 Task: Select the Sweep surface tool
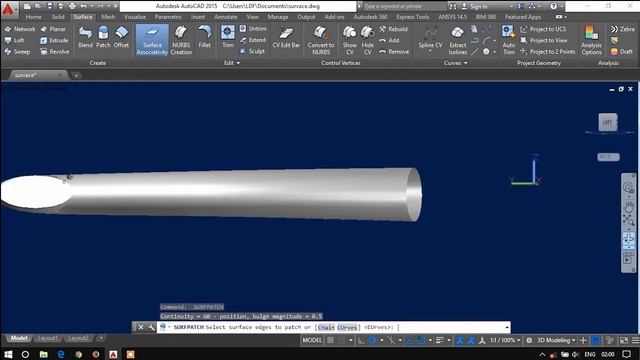point(17,52)
